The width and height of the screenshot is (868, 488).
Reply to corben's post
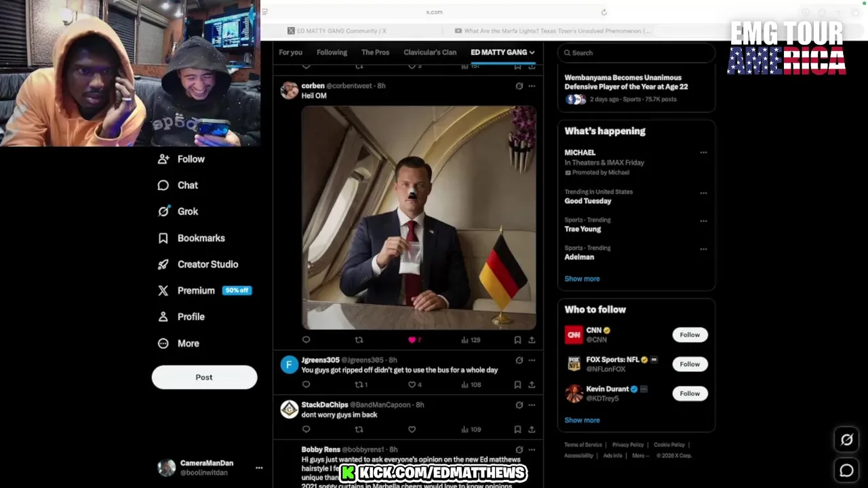(306, 340)
